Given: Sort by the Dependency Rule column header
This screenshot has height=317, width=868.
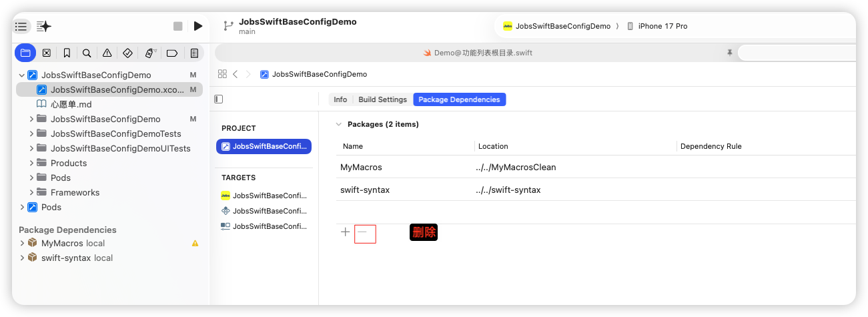Looking at the screenshot, I should pyautogui.click(x=711, y=146).
